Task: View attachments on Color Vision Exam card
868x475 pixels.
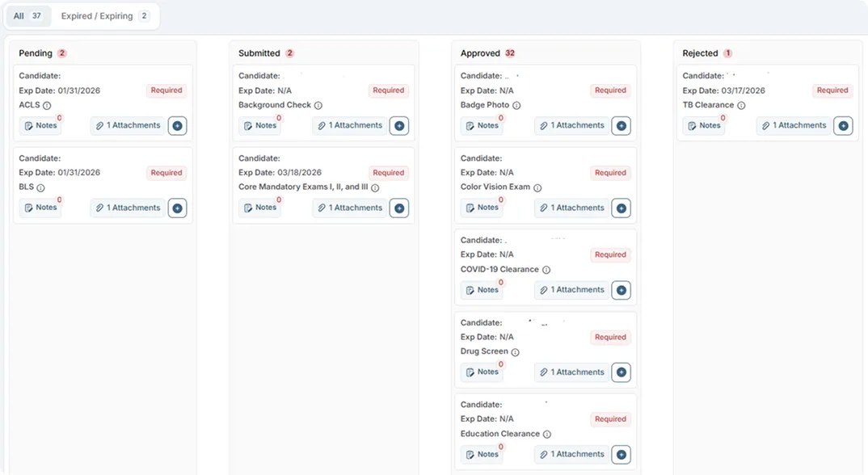Action: pos(571,208)
